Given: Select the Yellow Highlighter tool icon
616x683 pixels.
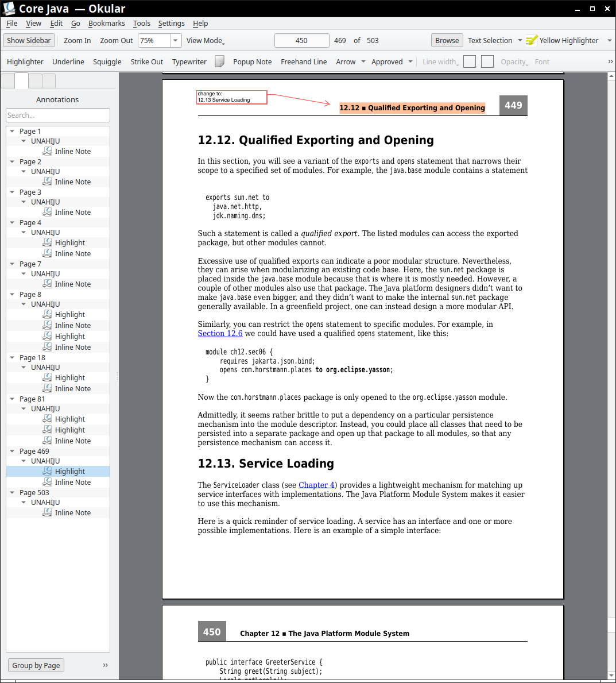Looking at the screenshot, I should click(532, 40).
